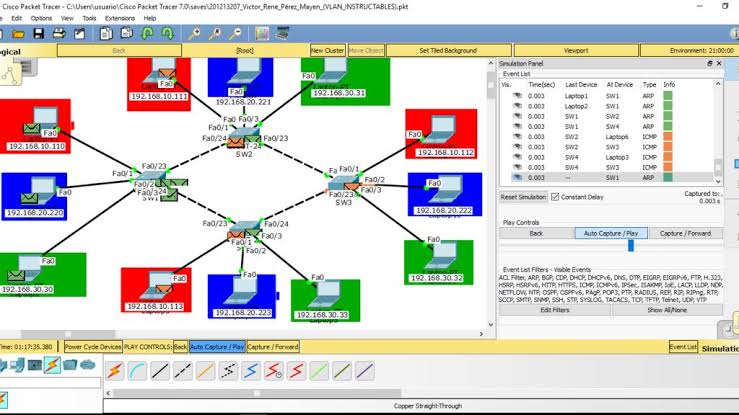Select the purple USB cable
This screenshot has height=415, width=739.
click(x=365, y=371)
